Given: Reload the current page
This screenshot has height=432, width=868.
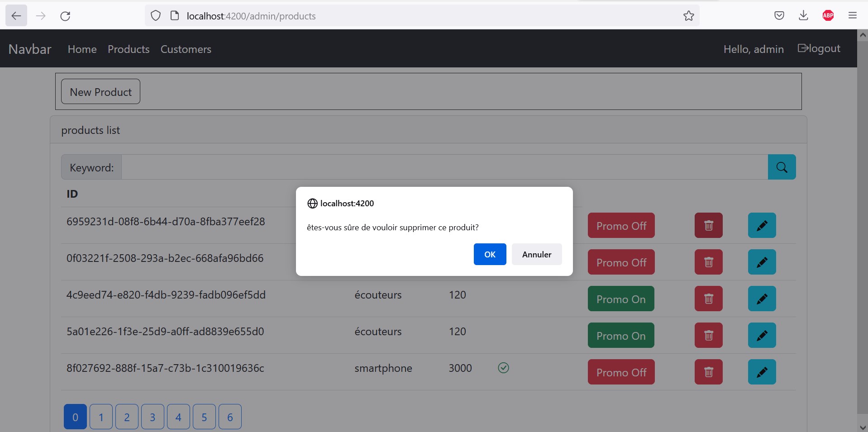Looking at the screenshot, I should (x=65, y=16).
